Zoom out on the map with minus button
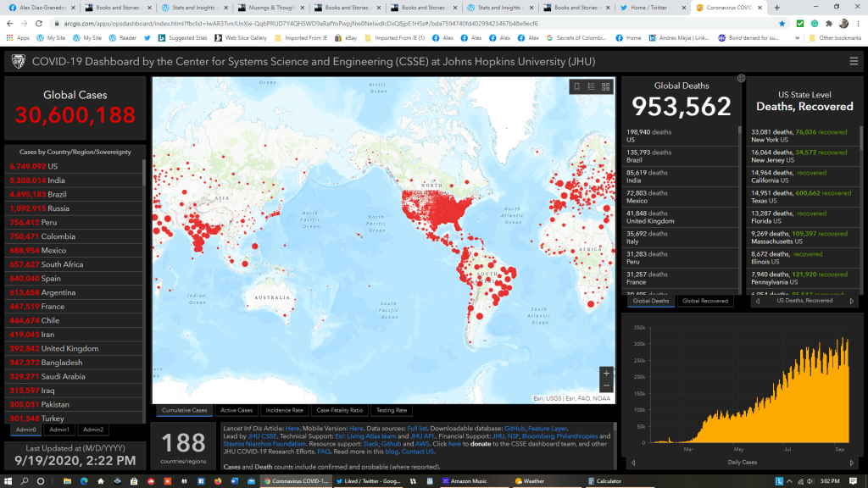This screenshot has width=868, height=488. click(605, 386)
